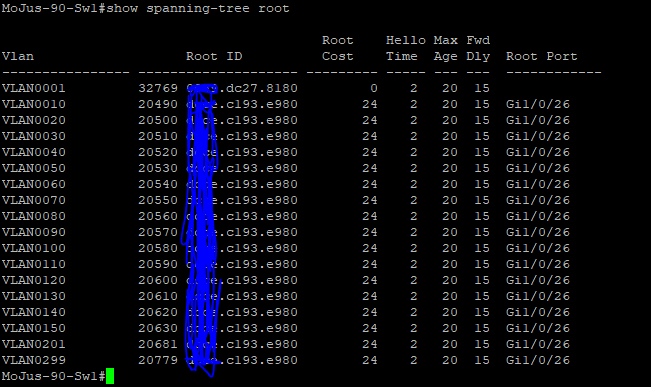Select the 'Root ID' column header
The height and width of the screenshot is (387, 651).
(x=214, y=56)
